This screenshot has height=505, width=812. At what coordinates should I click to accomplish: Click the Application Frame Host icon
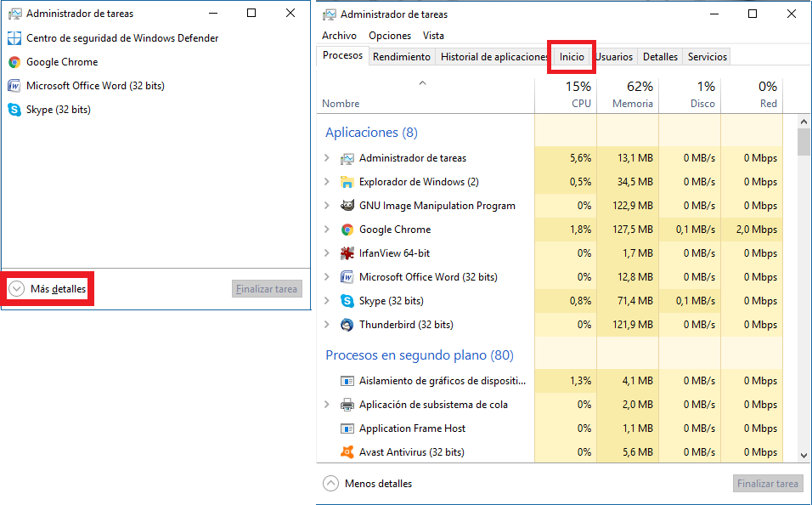click(347, 428)
